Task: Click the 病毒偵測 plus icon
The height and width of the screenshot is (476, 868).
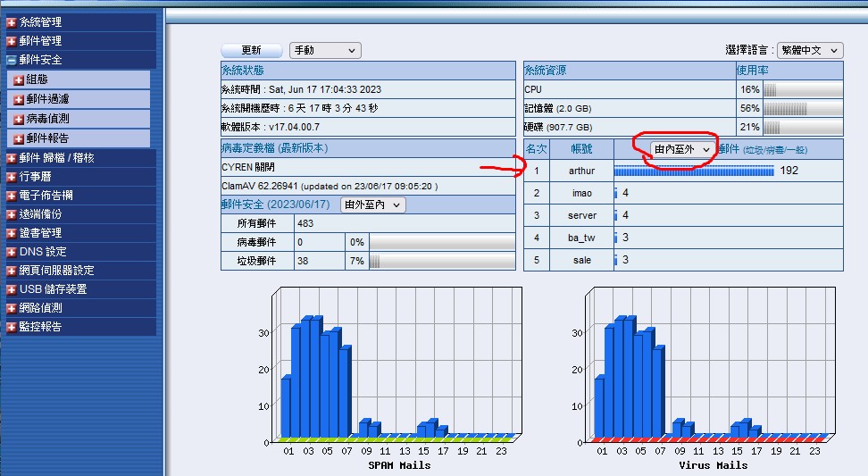Action: point(18,119)
